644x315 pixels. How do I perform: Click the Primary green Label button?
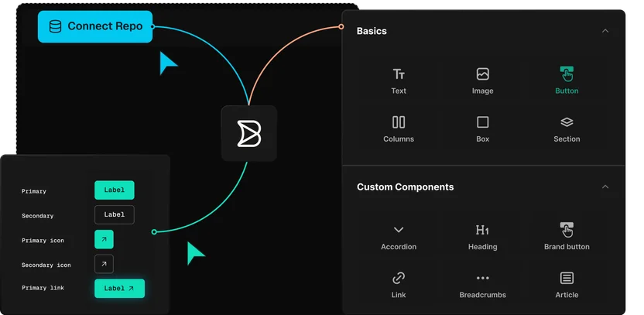click(x=115, y=190)
